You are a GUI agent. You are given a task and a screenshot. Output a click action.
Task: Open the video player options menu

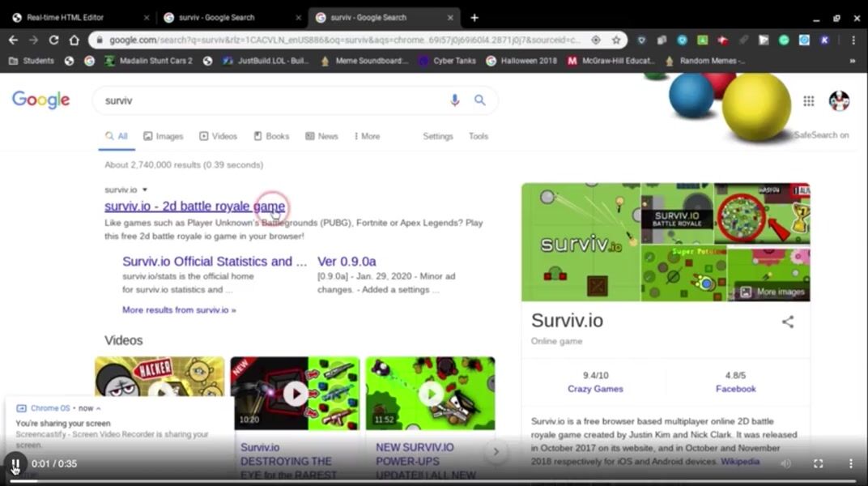(x=850, y=463)
